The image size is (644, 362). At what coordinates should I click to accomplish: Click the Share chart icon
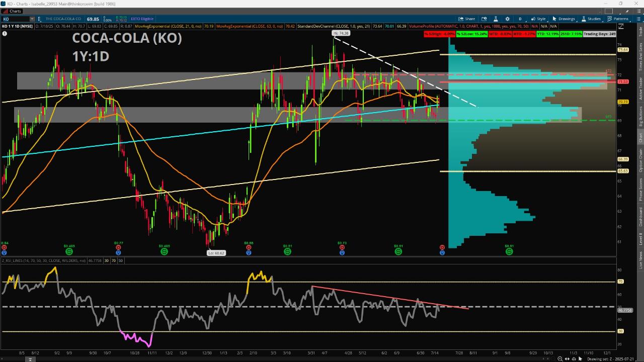coord(467,19)
